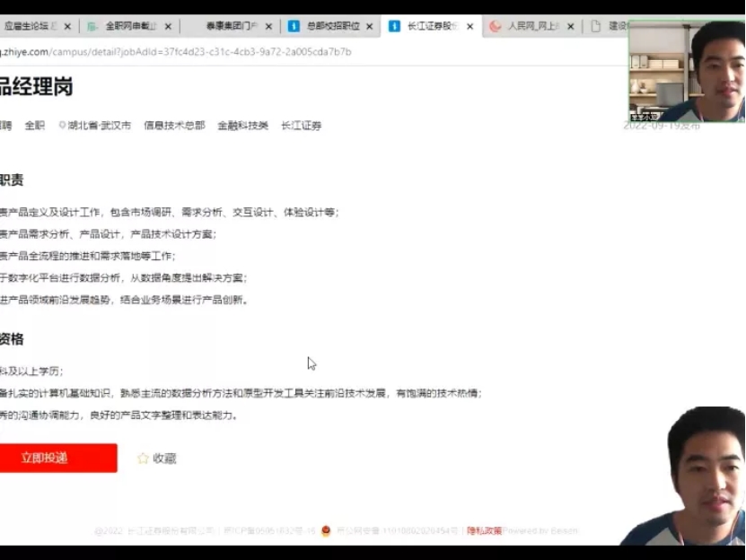The width and height of the screenshot is (746, 560).
Task: Click the red favicon of 人民网 tab
Action: (x=495, y=27)
